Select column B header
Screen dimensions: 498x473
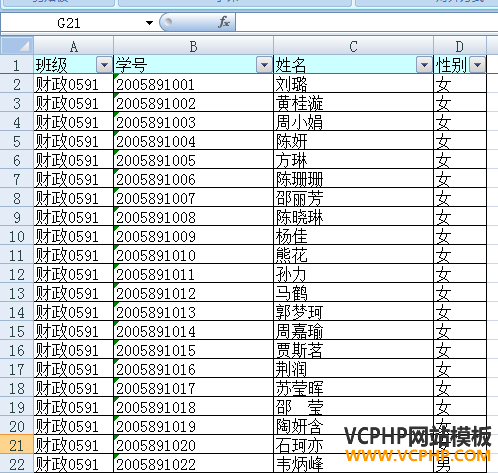point(193,46)
